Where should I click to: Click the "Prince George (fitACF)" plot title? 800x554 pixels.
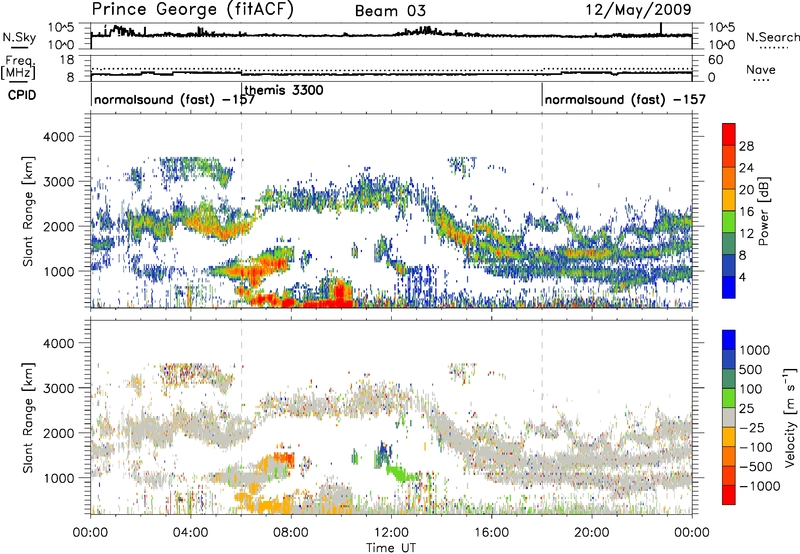pos(192,9)
